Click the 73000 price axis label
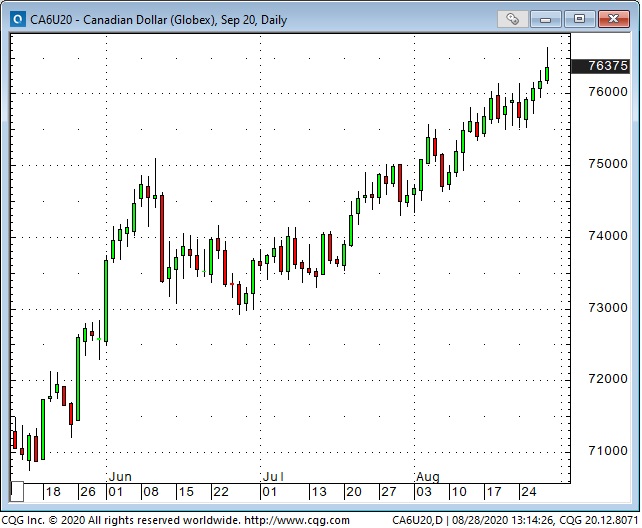 click(608, 308)
